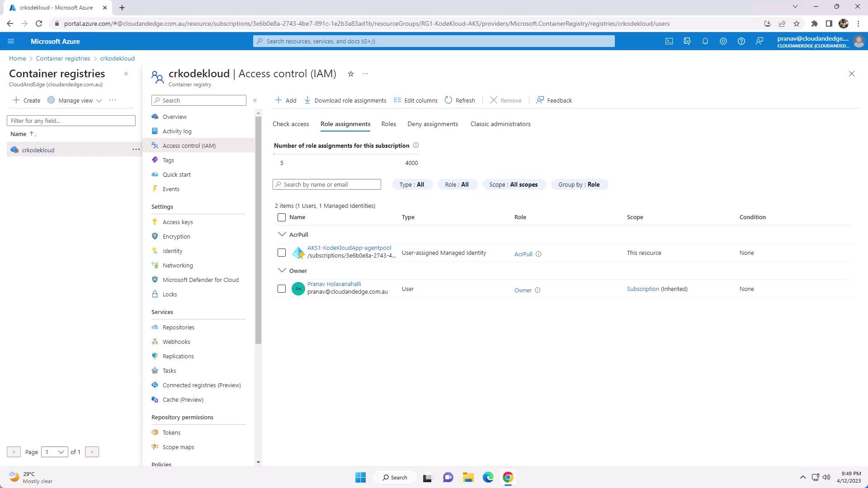Open the notifications bell icon
The width and height of the screenshot is (868, 488).
705,41
